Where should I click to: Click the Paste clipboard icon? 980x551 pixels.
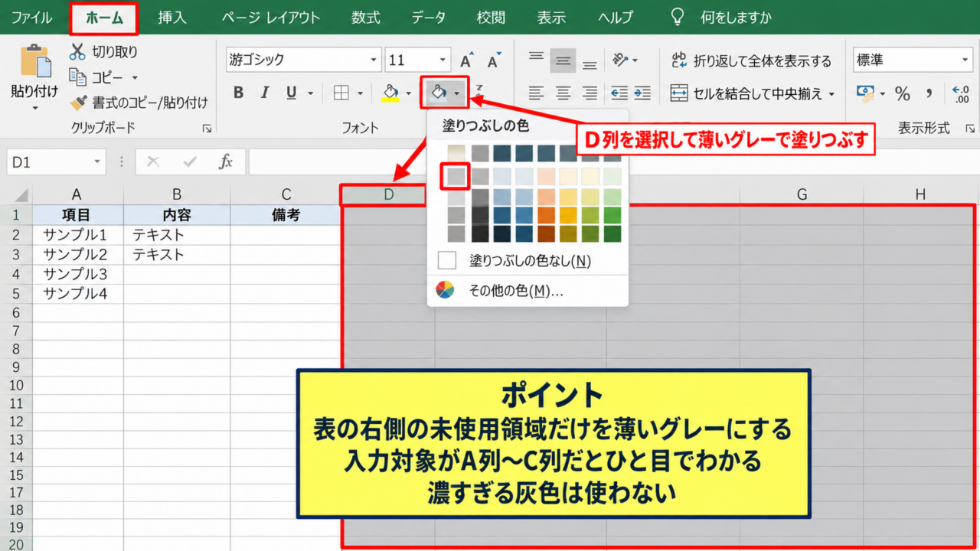[x=34, y=61]
